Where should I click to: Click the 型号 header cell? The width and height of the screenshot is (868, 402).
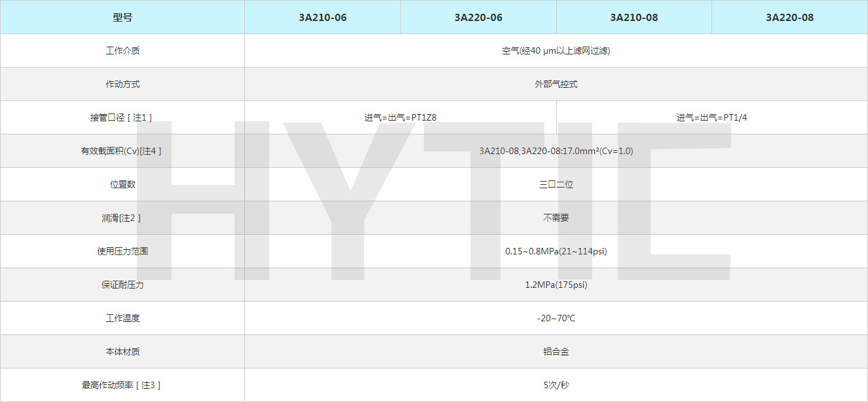click(x=123, y=17)
